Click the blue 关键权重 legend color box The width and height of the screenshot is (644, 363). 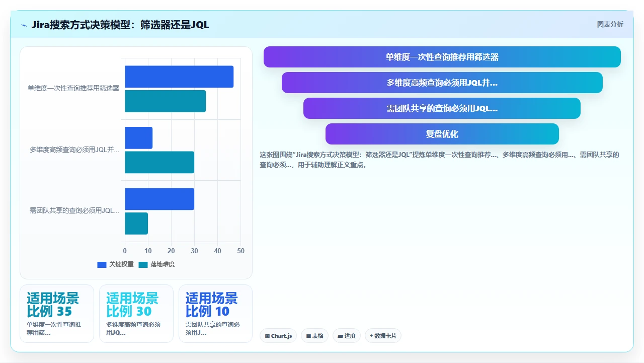click(x=102, y=264)
